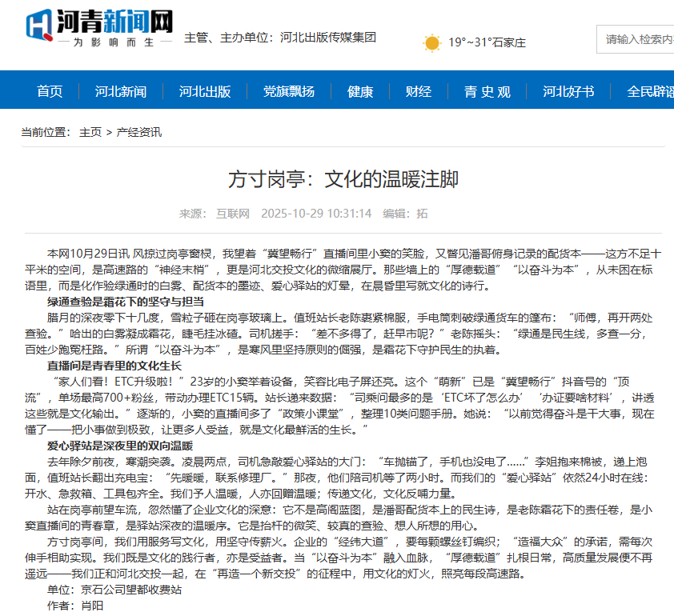Click the 主页 breadcrumb link

point(90,132)
